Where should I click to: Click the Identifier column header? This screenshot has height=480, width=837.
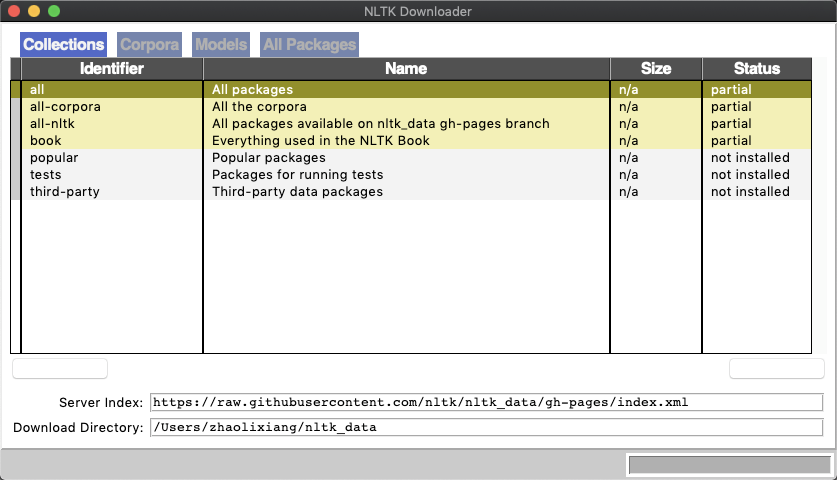(112, 69)
